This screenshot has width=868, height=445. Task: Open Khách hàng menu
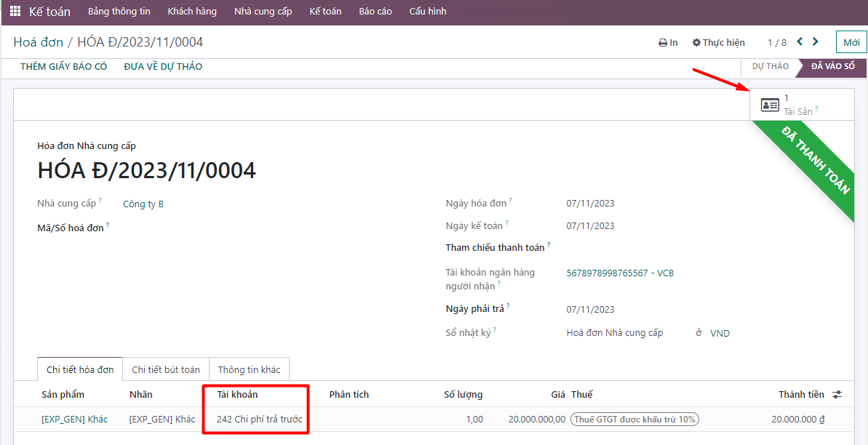(x=192, y=12)
